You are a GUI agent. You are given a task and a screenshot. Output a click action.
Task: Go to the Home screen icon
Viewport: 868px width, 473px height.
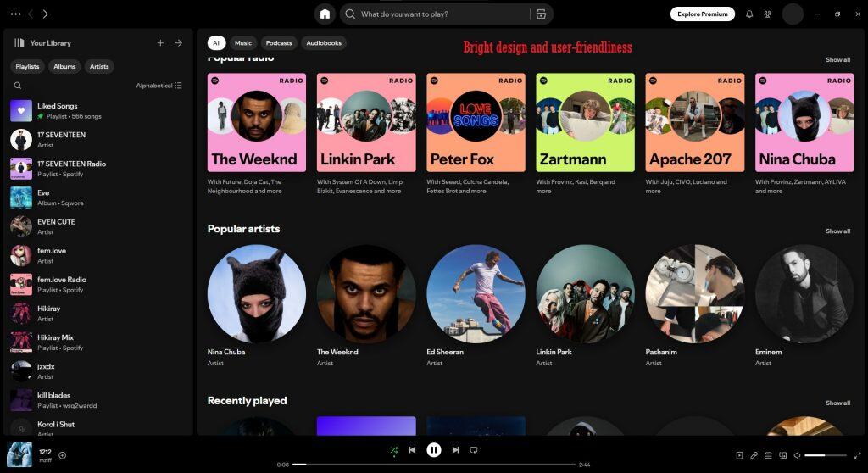point(325,14)
